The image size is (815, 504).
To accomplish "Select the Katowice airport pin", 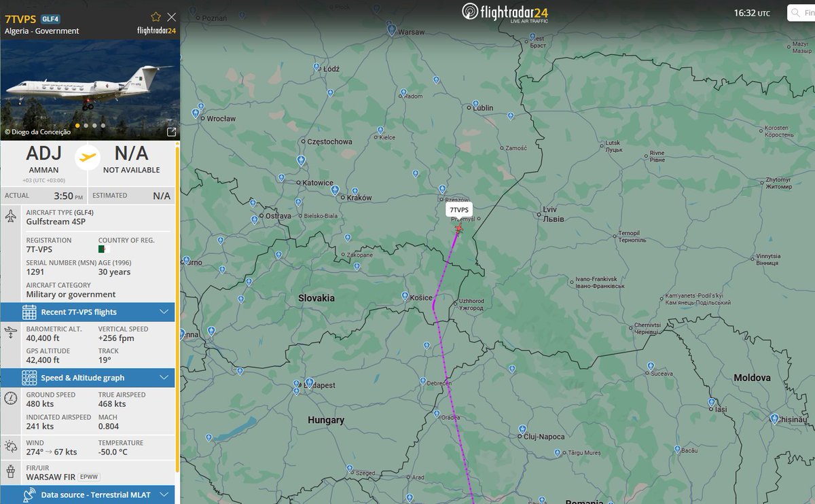I will point(302,160).
